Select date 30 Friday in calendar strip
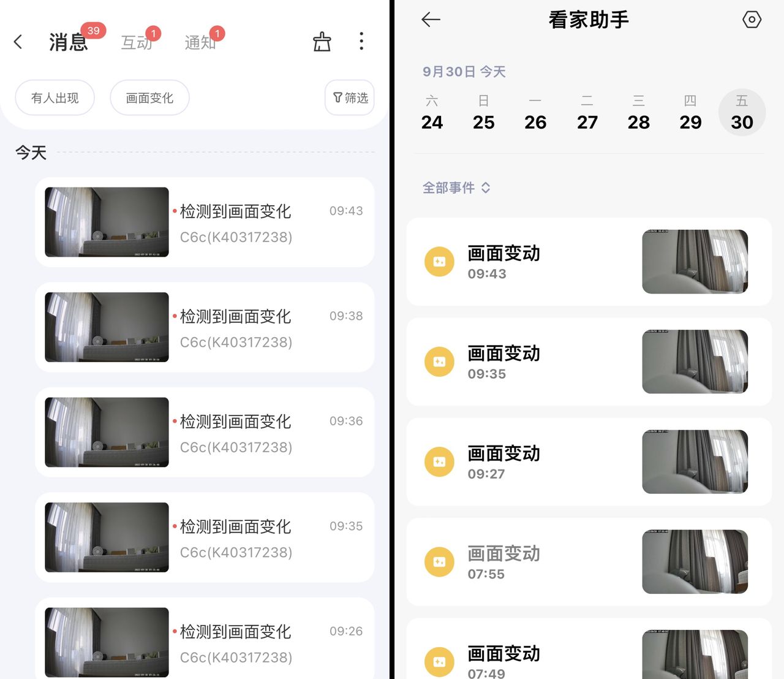This screenshot has width=784, height=679. click(742, 113)
